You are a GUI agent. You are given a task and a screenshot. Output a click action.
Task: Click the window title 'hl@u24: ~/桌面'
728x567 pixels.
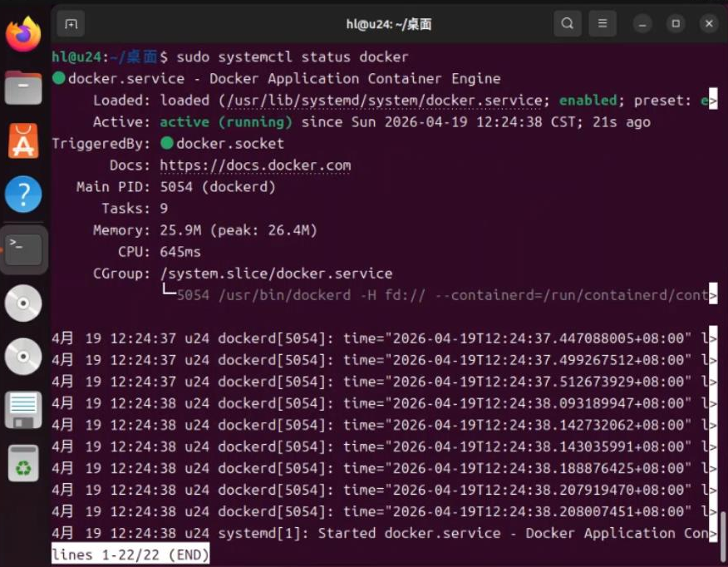389,24
